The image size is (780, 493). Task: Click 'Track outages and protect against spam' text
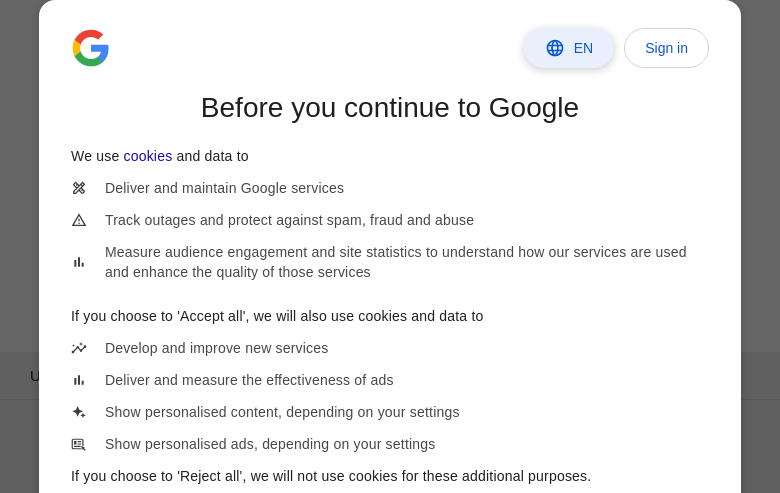pos(289,220)
